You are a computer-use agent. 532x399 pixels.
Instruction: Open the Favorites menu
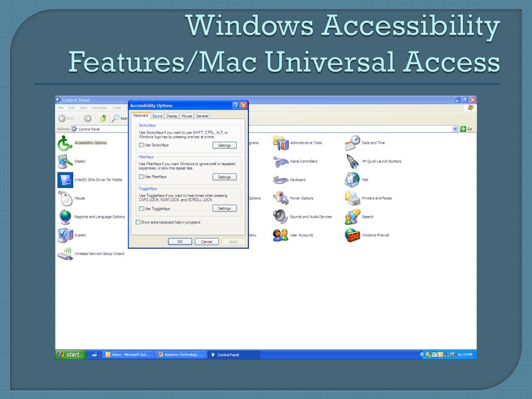point(100,108)
